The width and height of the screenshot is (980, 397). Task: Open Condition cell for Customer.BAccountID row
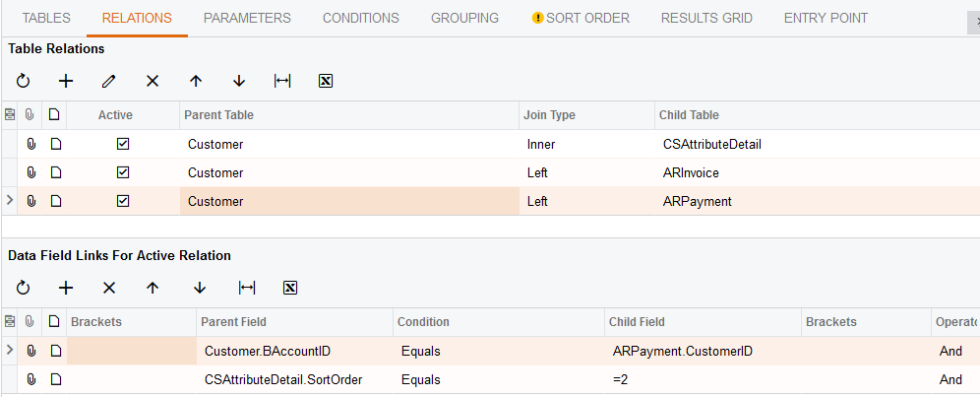tap(498, 351)
